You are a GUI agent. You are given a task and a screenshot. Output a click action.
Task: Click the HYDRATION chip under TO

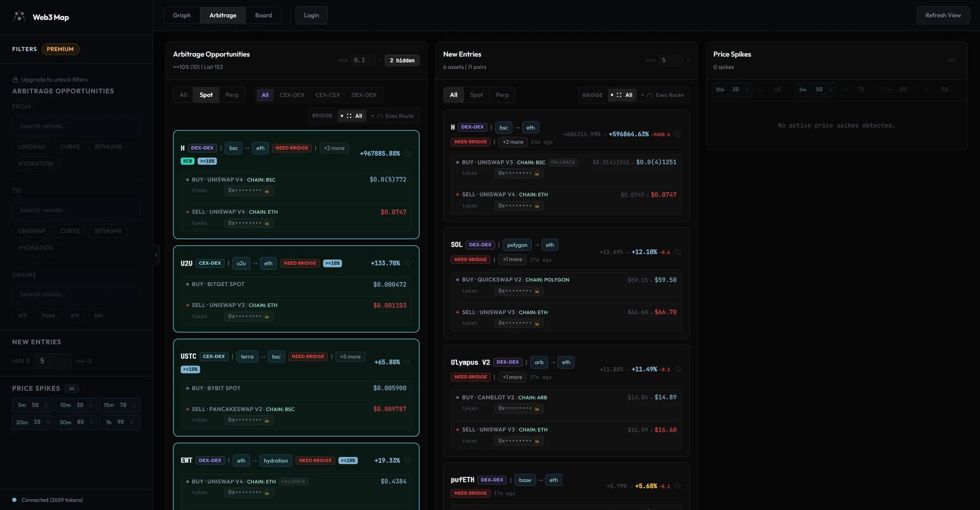tap(36, 248)
